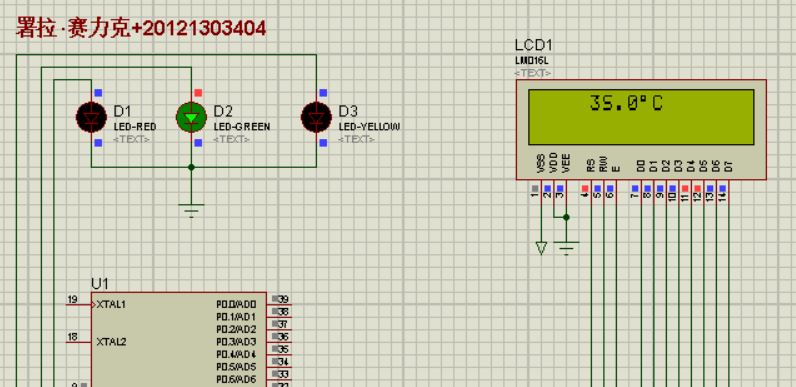The width and height of the screenshot is (796, 387).
Task: Click the RS pin on the LCD
Action: 590,165
